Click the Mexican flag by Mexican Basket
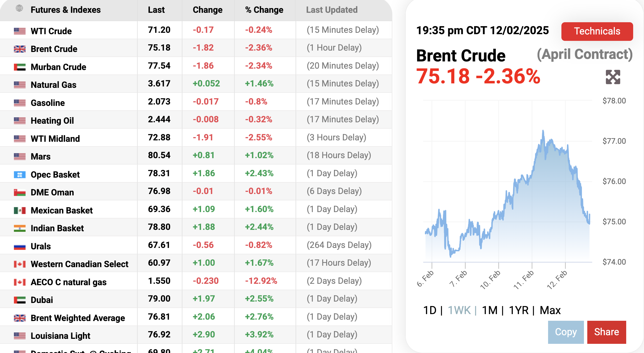 pos(20,210)
